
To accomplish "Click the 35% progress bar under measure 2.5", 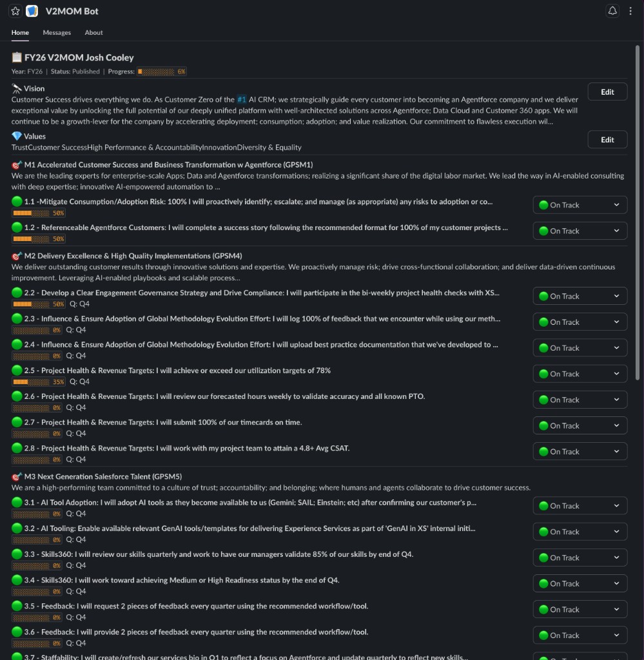I will point(39,382).
